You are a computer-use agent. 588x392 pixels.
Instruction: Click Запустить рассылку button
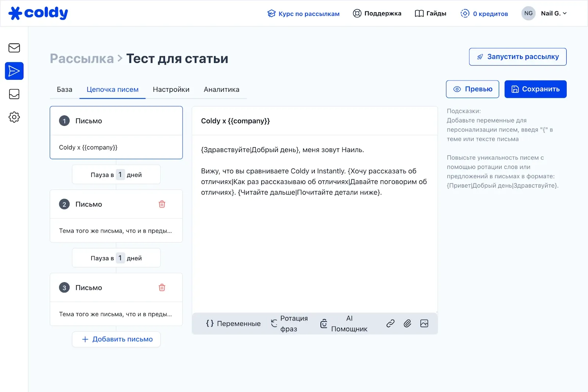[x=517, y=57]
